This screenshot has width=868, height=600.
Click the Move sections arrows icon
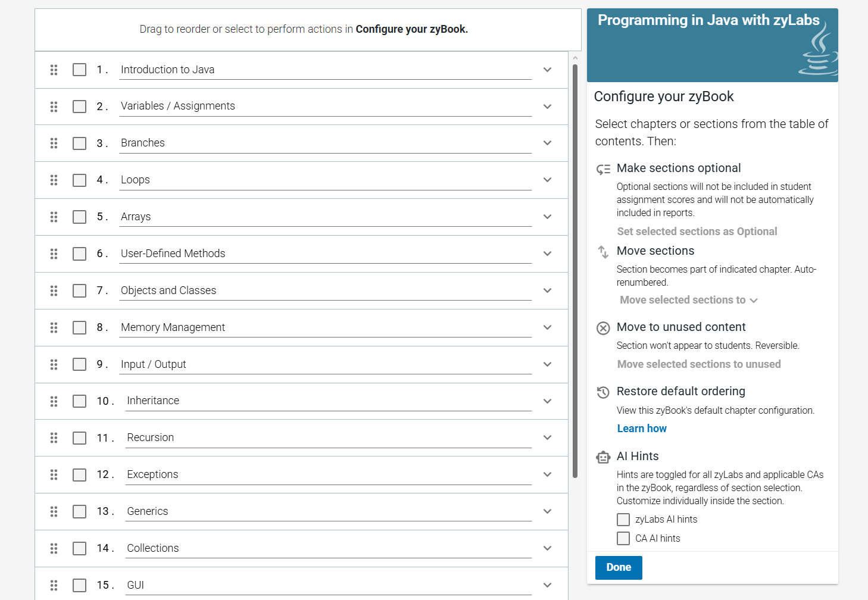pyautogui.click(x=603, y=252)
